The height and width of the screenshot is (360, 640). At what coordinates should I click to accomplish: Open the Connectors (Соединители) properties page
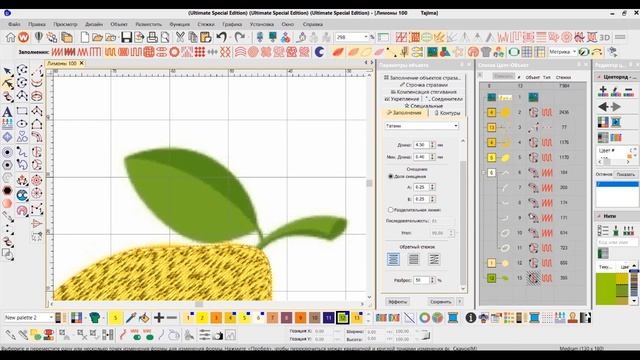pos(444,99)
